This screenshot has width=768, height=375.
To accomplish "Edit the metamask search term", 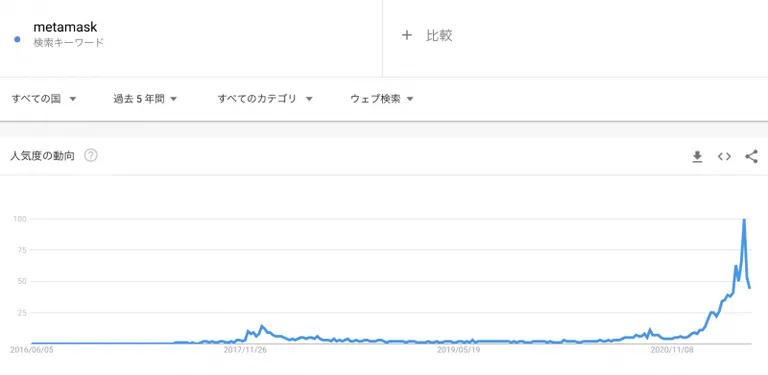I will [65, 26].
